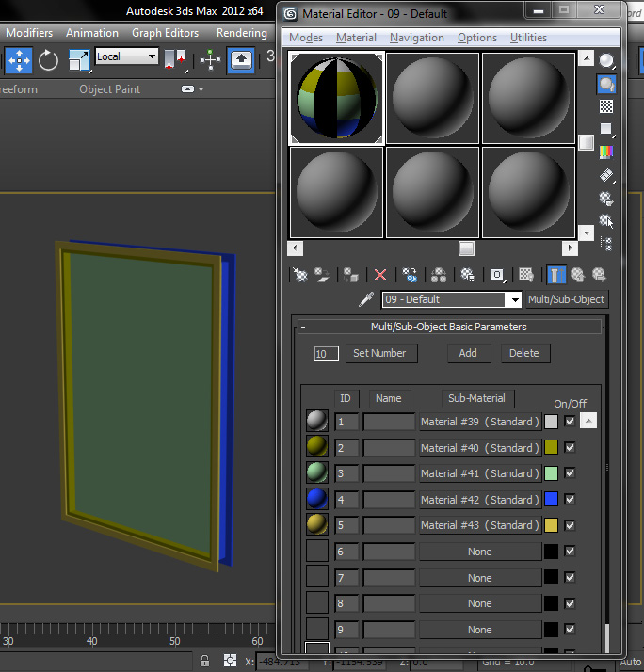Click Go to Parent icon
Image resolution: width=644 pixels, height=672 pixels.
click(x=577, y=275)
